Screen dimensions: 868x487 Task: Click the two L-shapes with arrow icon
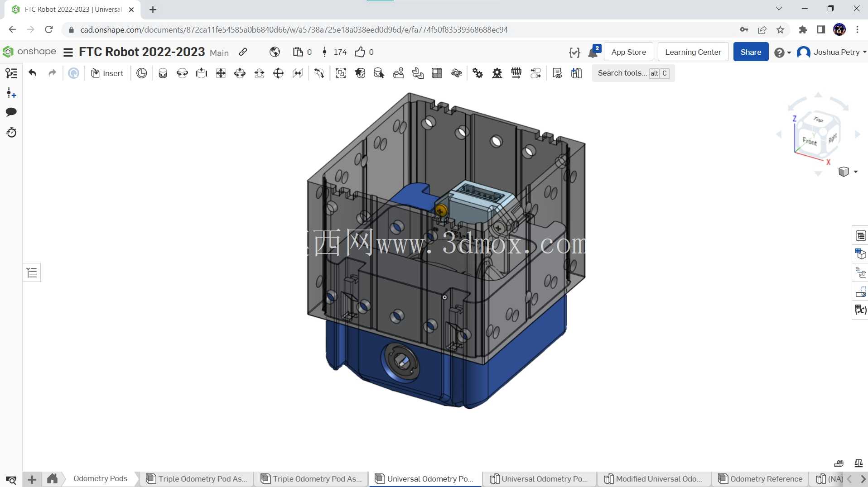click(418, 73)
